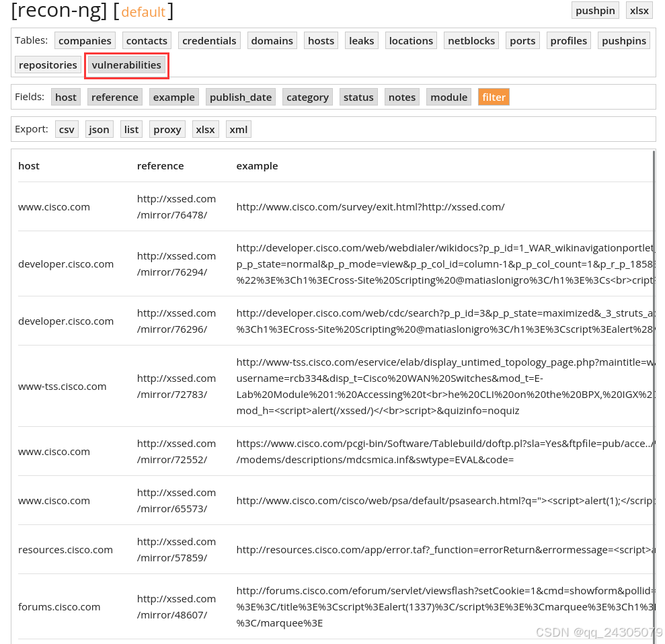Image resolution: width=665 pixels, height=644 pixels.
Task: Click the survey/exit.html example URL
Action: pos(370,207)
